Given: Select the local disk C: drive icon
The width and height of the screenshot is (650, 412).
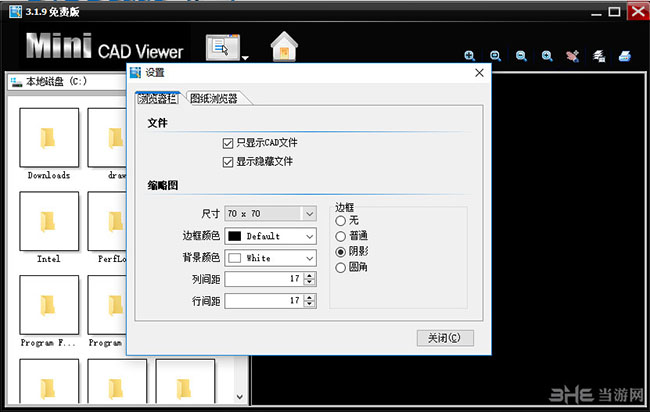Looking at the screenshot, I should (17, 82).
